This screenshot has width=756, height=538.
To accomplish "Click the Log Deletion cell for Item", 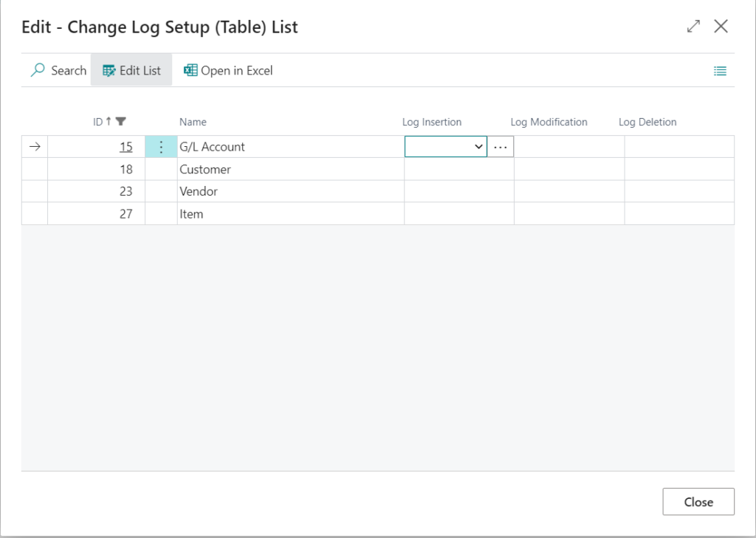I will click(x=678, y=214).
